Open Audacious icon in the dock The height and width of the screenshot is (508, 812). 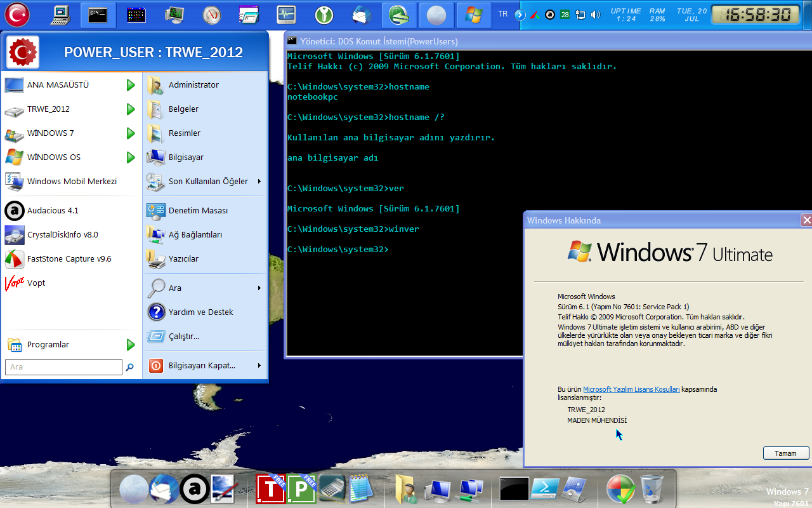pos(195,489)
